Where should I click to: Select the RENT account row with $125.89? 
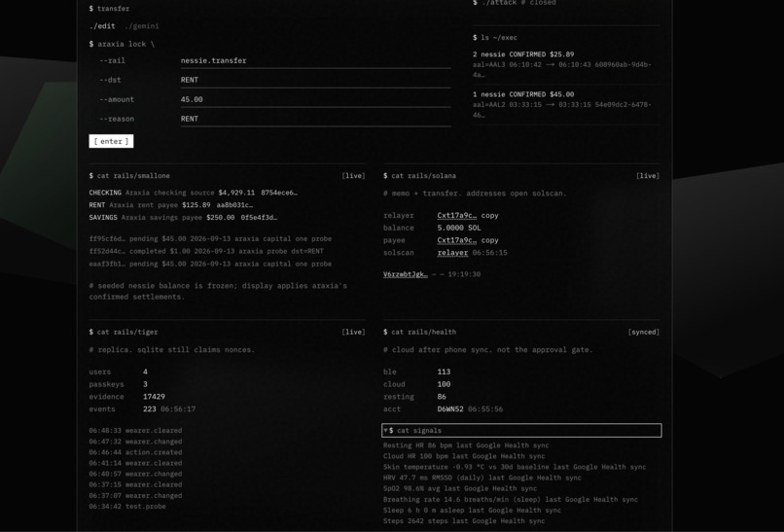171,205
